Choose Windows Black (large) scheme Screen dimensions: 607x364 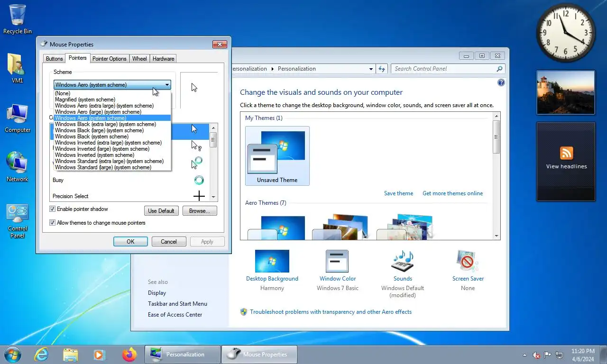tap(112, 130)
